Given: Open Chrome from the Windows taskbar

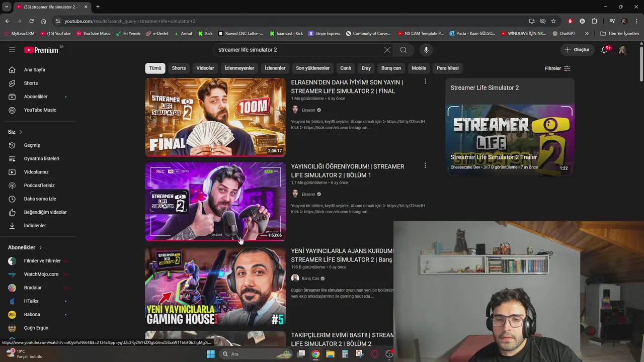Looking at the screenshot, I should coord(315,354).
